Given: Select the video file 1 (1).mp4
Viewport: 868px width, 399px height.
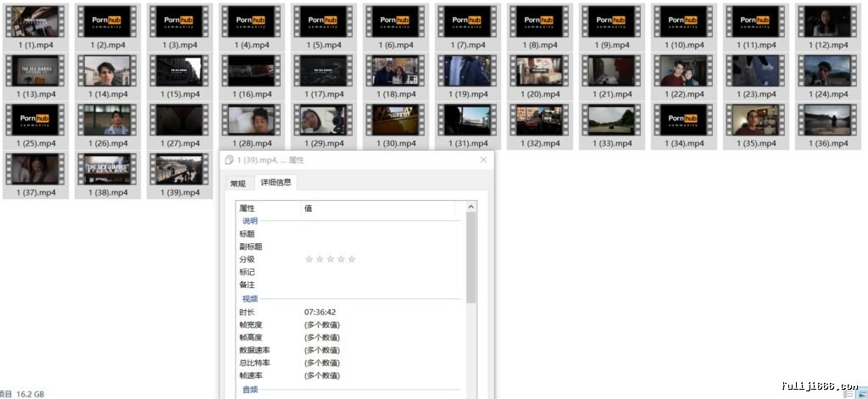Looking at the screenshot, I should (x=36, y=27).
